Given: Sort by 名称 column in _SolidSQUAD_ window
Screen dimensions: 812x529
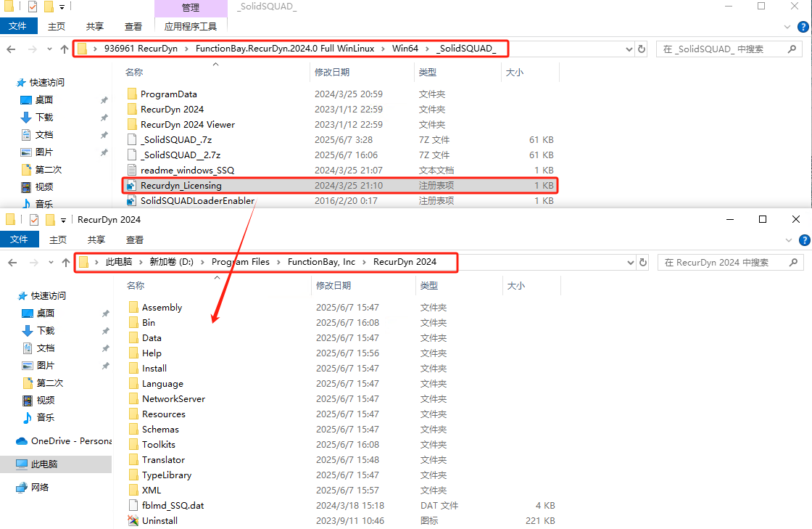Looking at the screenshot, I should pos(134,73).
